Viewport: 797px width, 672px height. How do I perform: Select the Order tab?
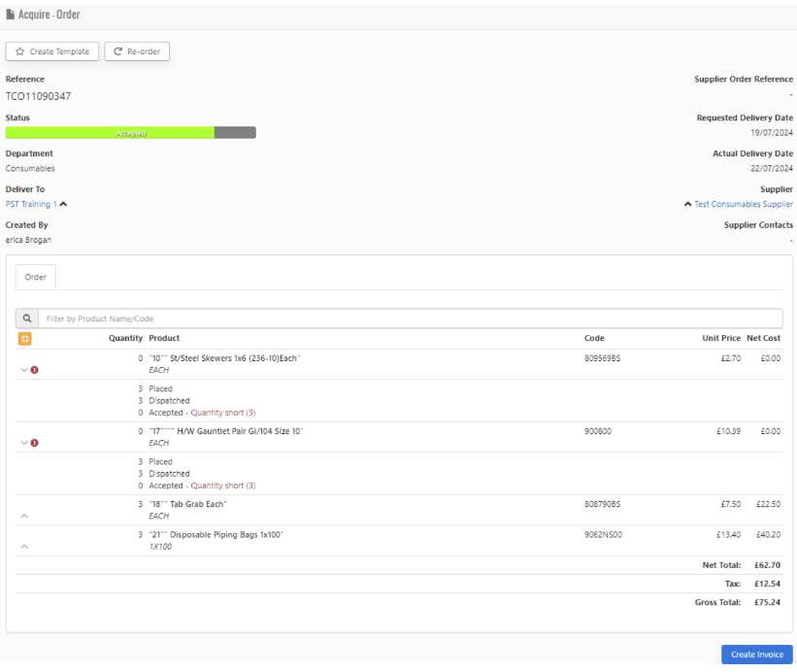click(x=36, y=277)
